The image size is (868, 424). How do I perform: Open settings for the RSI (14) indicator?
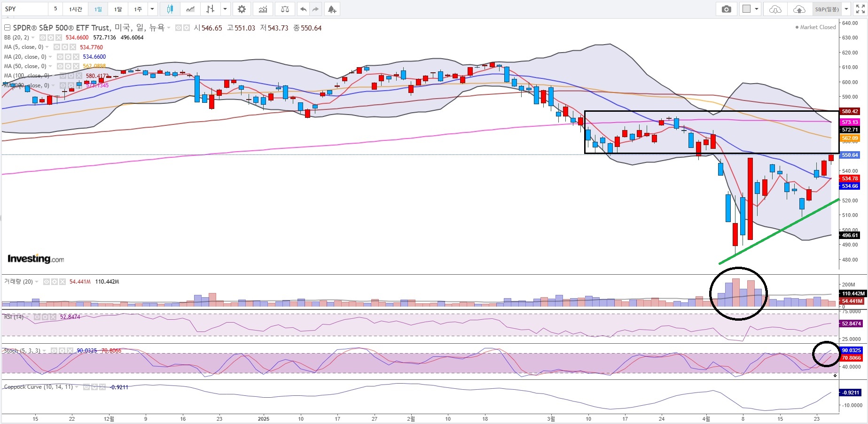click(x=44, y=317)
